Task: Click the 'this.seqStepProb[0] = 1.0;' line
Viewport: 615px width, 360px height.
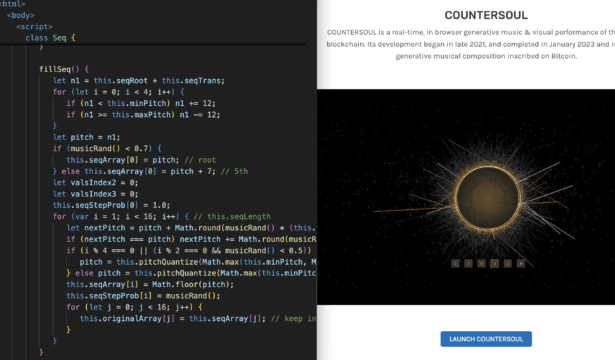Action: click(x=111, y=205)
